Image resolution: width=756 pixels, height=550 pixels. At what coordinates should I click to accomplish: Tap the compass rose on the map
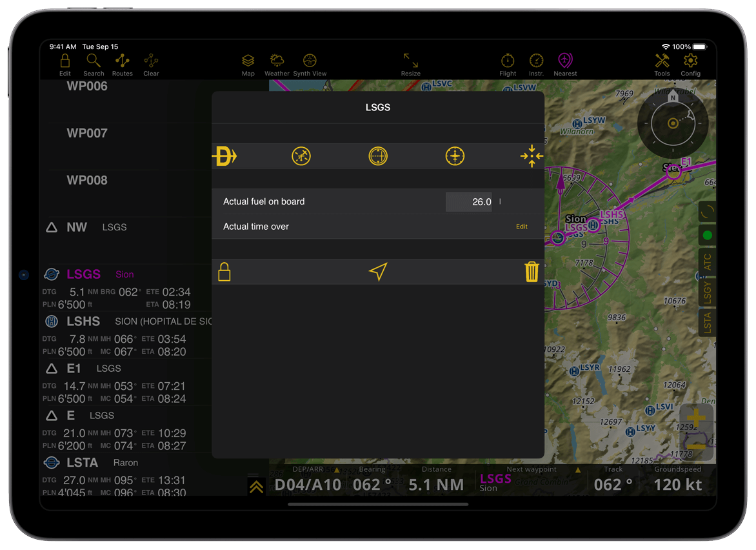[x=673, y=123]
